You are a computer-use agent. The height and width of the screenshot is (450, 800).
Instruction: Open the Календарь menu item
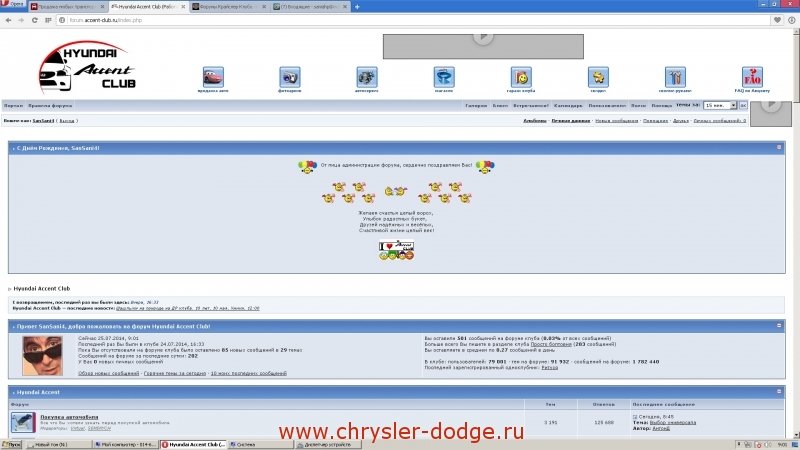coord(568,106)
